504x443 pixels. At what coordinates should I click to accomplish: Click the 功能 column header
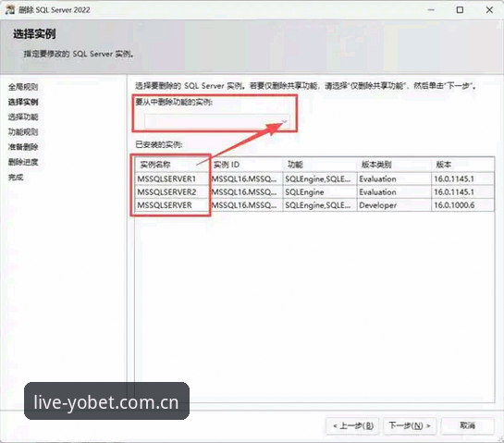coord(320,165)
